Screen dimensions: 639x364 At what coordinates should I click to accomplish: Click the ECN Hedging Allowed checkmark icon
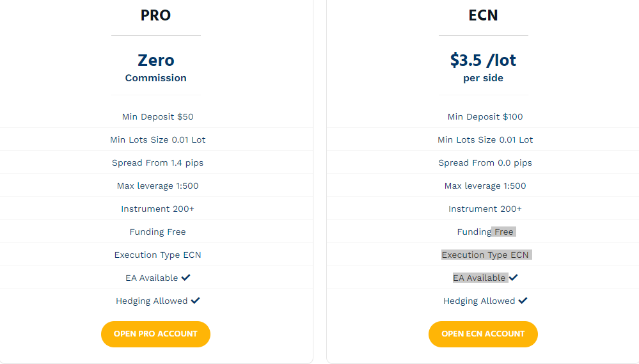(523, 301)
